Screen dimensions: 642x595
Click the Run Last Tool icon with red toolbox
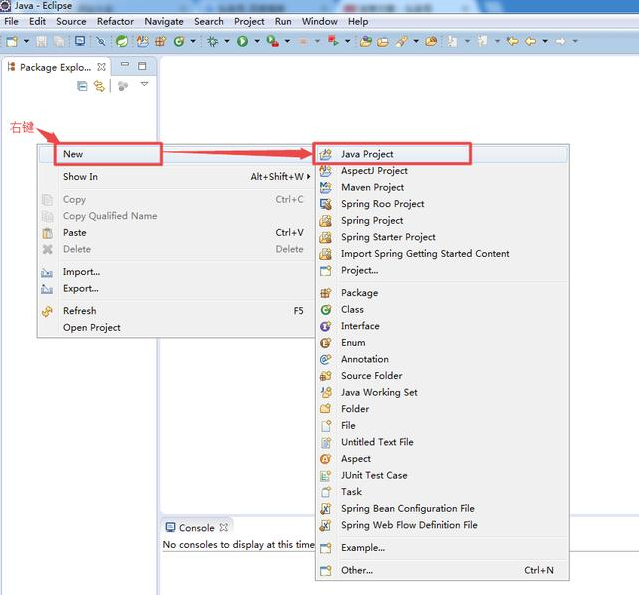(x=273, y=41)
